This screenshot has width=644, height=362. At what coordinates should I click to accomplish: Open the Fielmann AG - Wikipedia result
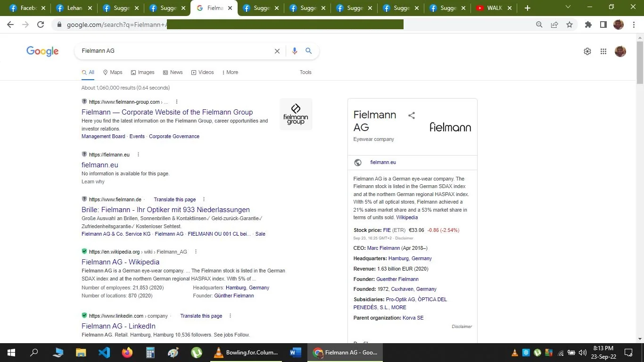(120, 262)
